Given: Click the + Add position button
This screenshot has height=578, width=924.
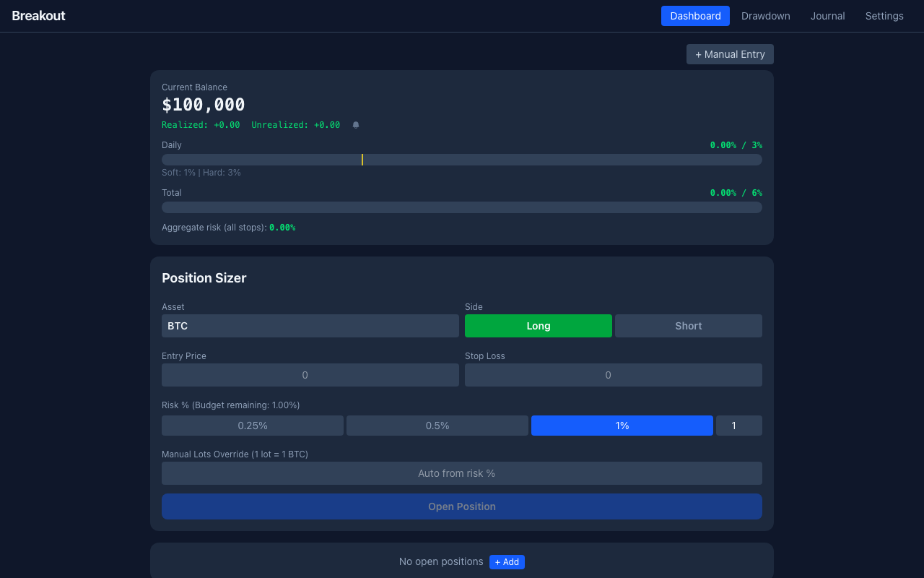Looking at the screenshot, I should [507, 562].
